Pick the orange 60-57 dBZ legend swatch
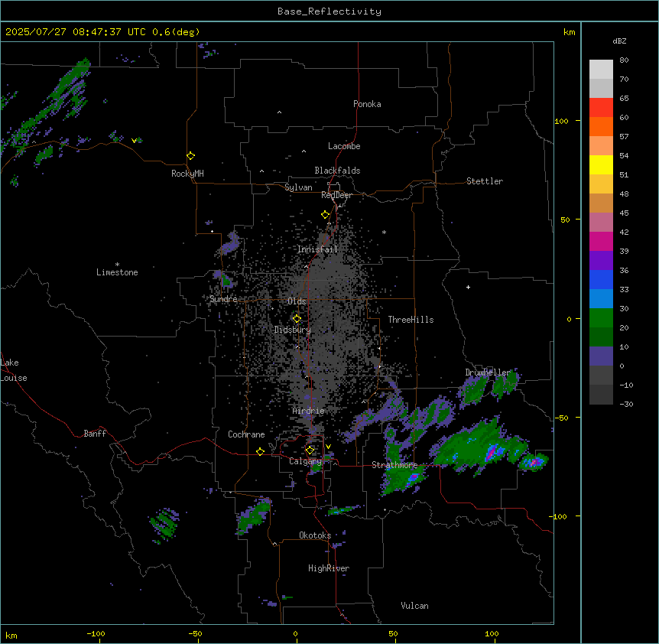 (601, 126)
